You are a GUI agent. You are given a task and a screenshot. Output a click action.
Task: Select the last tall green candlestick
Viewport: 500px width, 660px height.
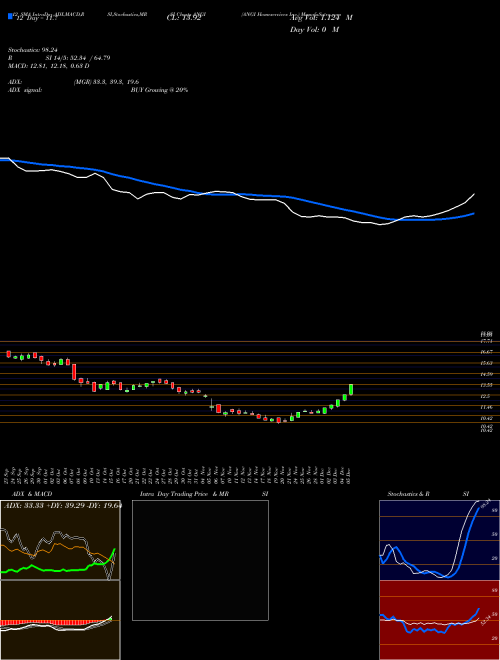tap(351, 389)
